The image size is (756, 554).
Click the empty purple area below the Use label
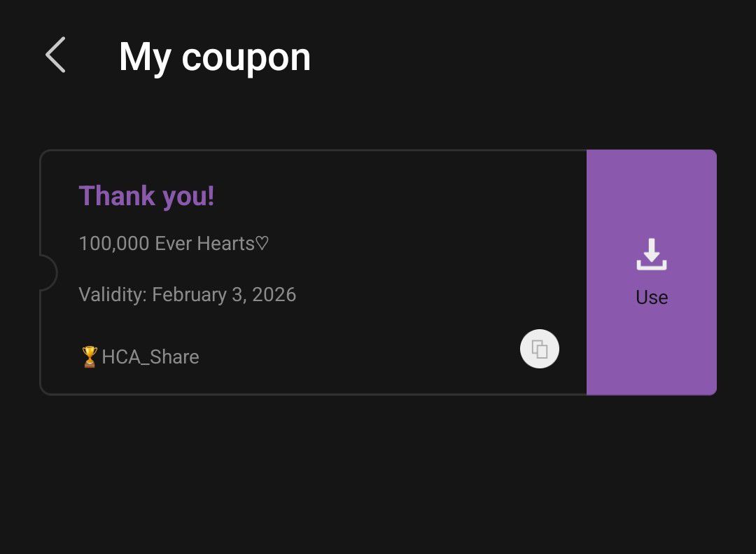(x=652, y=350)
